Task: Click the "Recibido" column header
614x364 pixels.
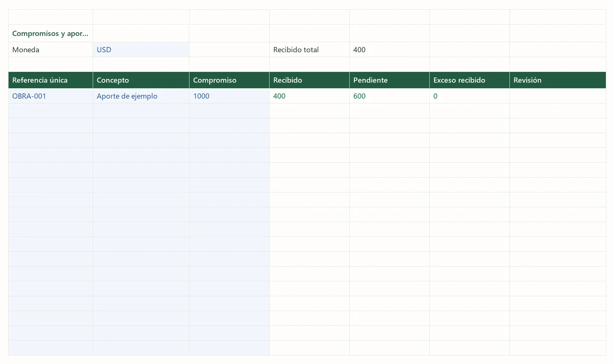Action: click(309, 80)
